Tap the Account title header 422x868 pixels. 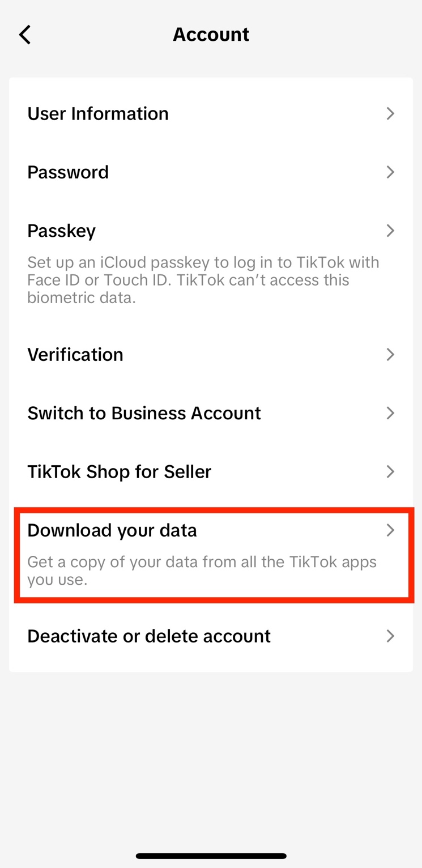[211, 34]
